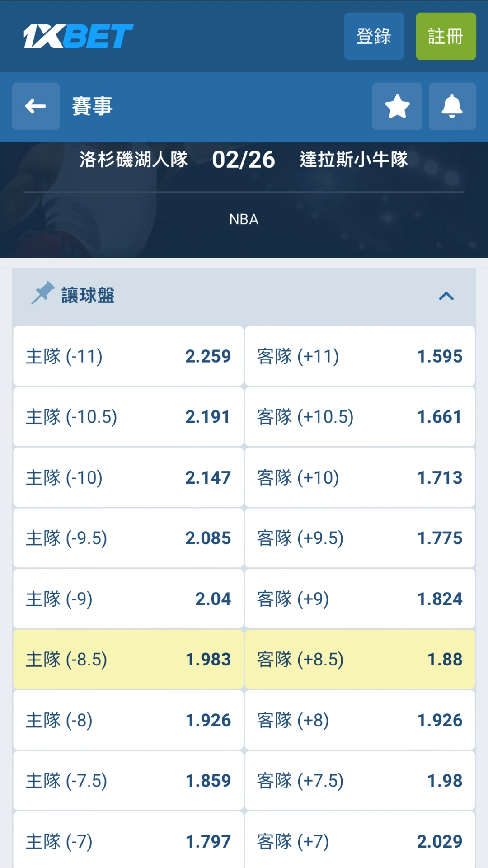Open the 登錄 login button
Screen dimensions: 488x868
point(374,36)
